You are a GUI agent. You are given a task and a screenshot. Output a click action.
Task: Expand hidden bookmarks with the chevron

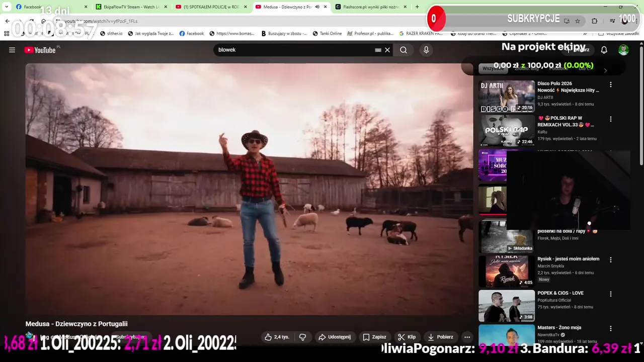coord(585,34)
